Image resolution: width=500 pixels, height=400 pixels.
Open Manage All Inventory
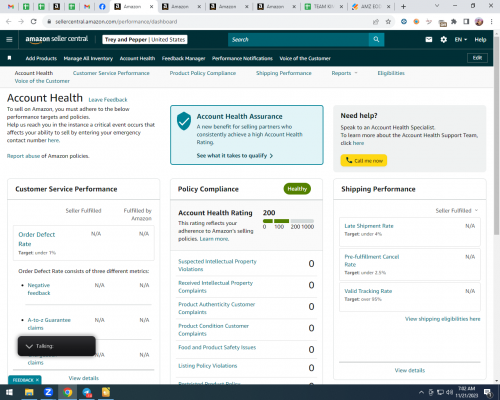pyautogui.click(x=88, y=58)
